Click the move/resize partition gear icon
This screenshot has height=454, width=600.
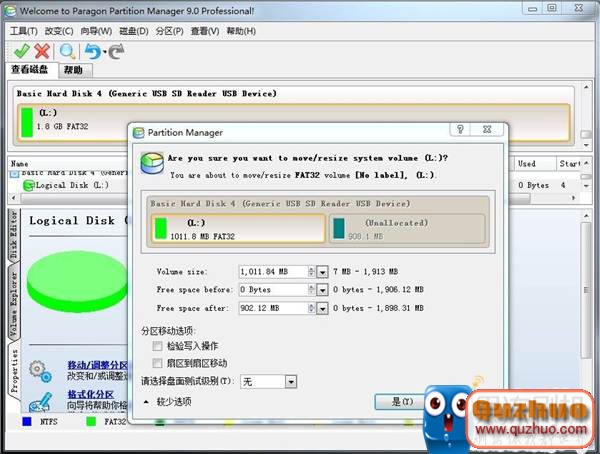tap(40, 371)
